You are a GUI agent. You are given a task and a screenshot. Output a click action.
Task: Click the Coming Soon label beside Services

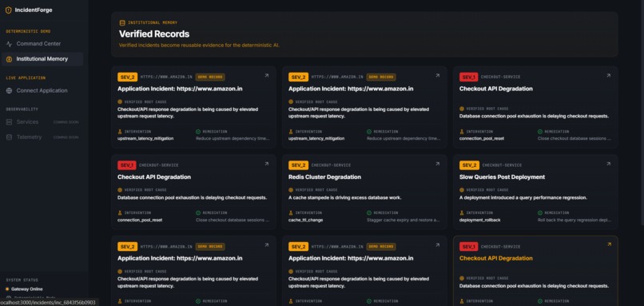coord(66,122)
